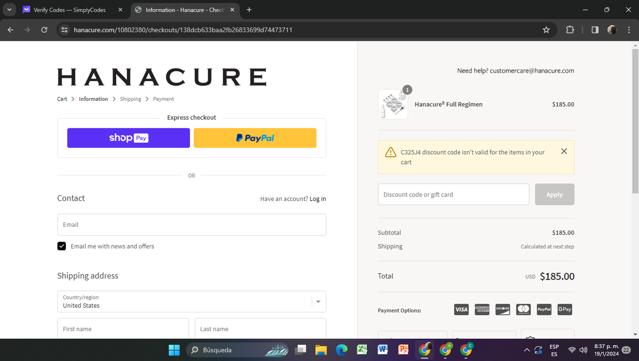Screen dimensions: 639x361
Task: Open Microsoft Word from the taskbar
Action: (382, 350)
